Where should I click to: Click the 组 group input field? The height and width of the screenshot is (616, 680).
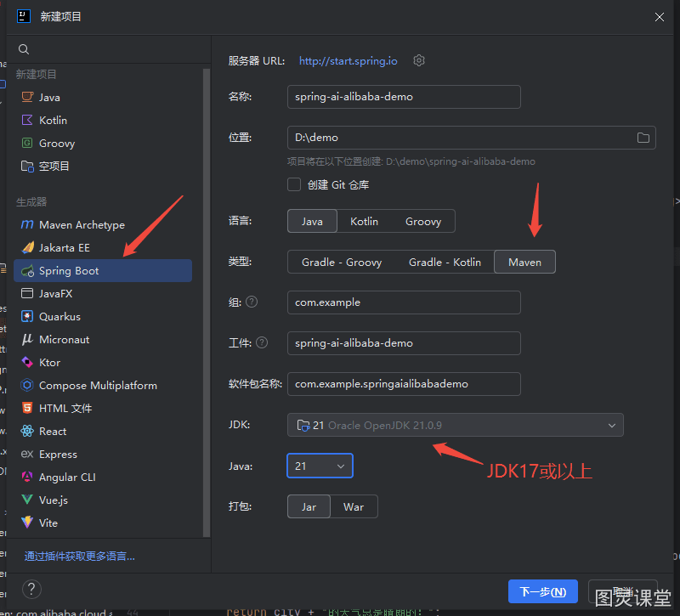[x=404, y=302]
